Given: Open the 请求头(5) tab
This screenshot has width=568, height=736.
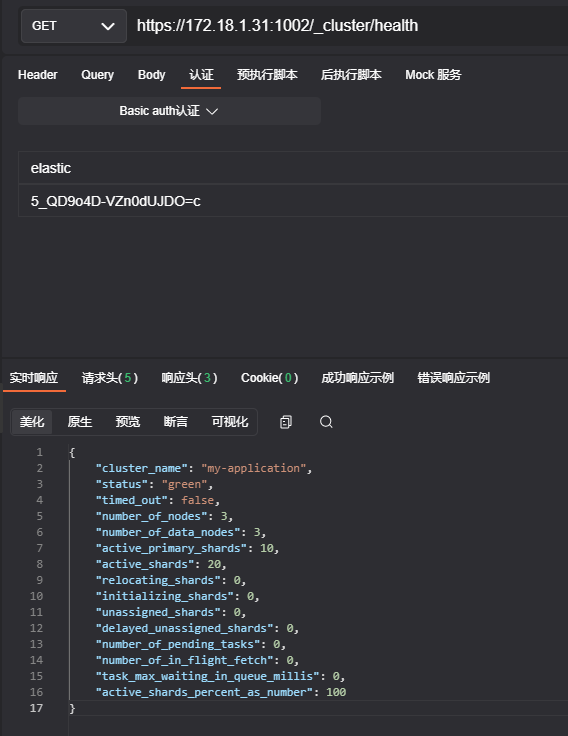Looking at the screenshot, I should [110, 378].
